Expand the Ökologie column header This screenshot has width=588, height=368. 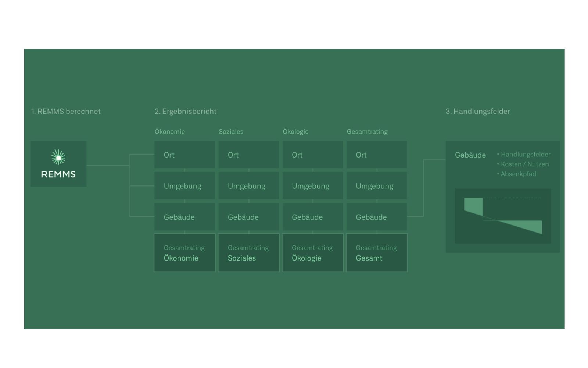tap(297, 131)
